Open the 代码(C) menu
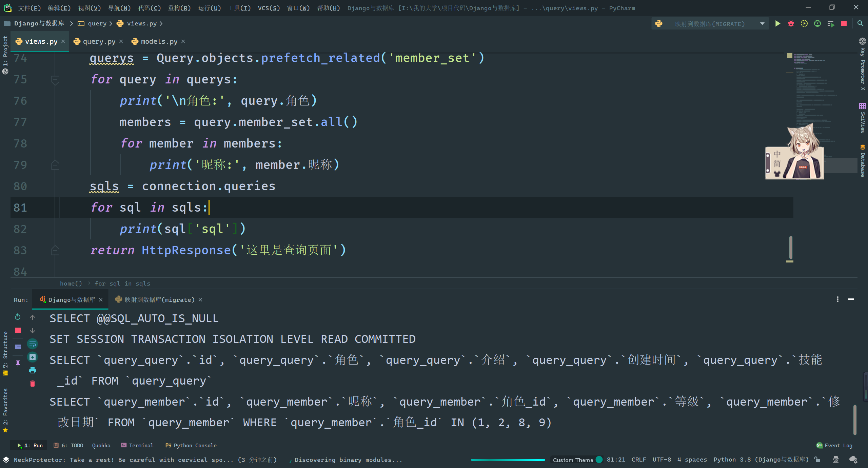 (x=149, y=8)
